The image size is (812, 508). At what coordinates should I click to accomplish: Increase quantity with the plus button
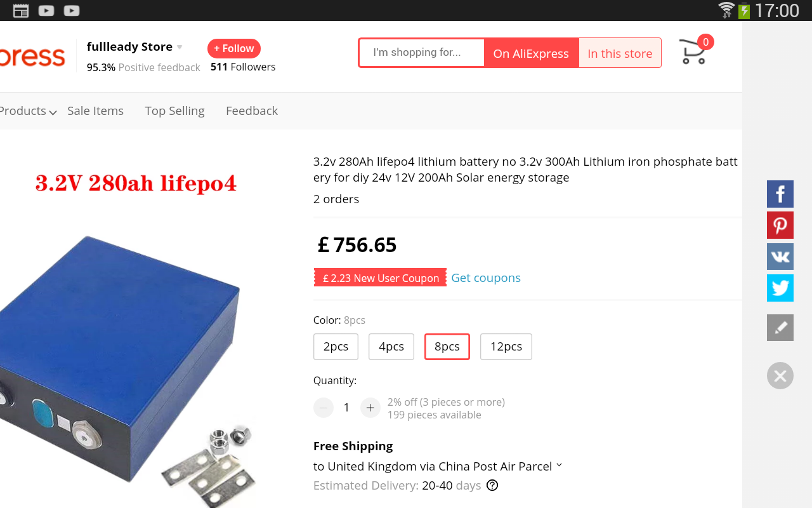370,408
